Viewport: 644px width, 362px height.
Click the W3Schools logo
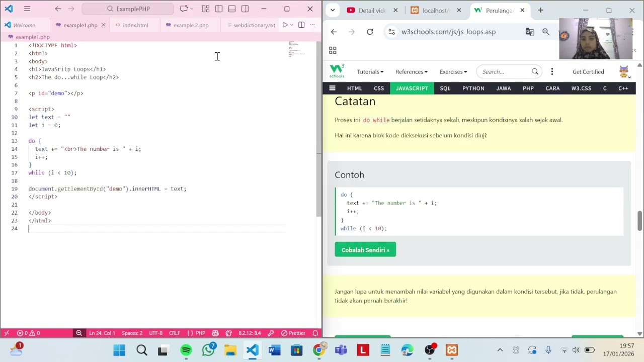point(337,71)
